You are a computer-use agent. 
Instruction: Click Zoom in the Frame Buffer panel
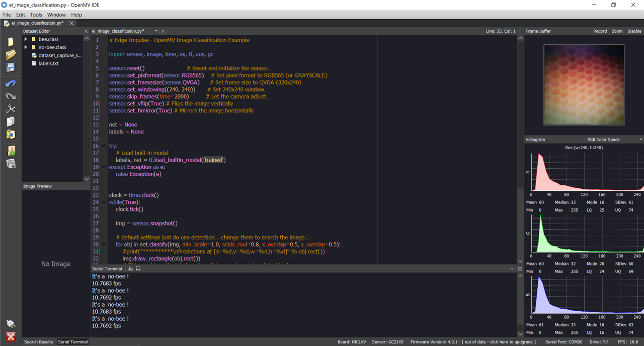coord(617,31)
